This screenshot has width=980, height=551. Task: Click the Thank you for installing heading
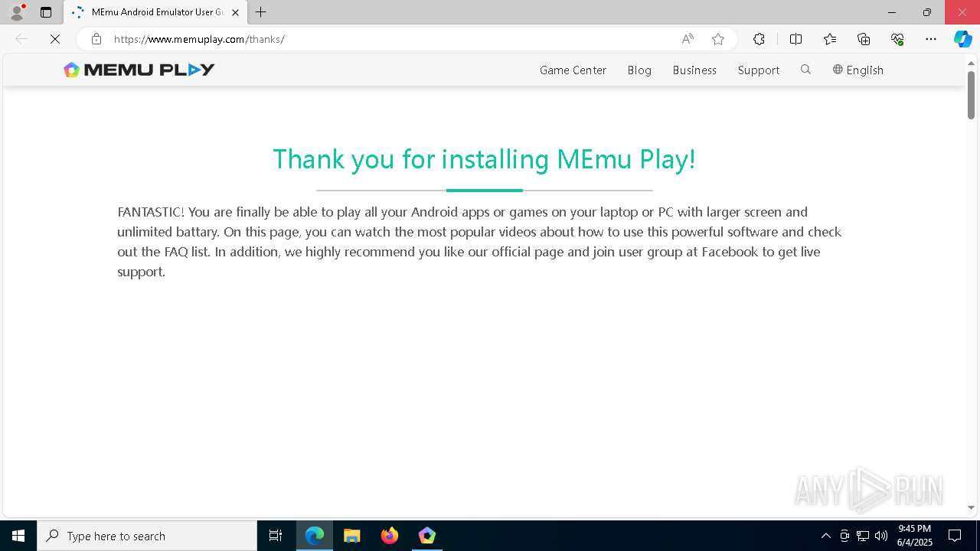coord(484,159)
